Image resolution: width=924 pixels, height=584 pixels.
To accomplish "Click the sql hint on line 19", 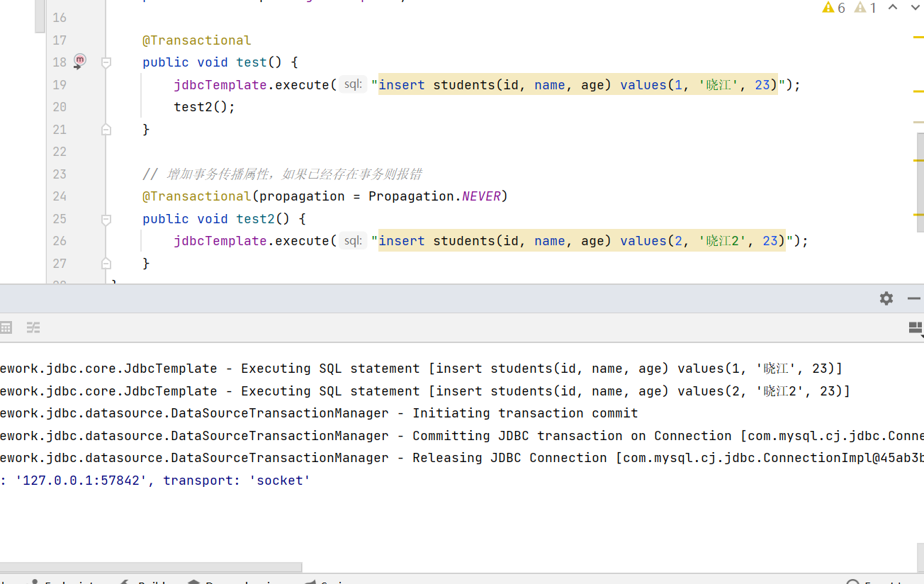I will pyautogui.click(x=352, y=85).
